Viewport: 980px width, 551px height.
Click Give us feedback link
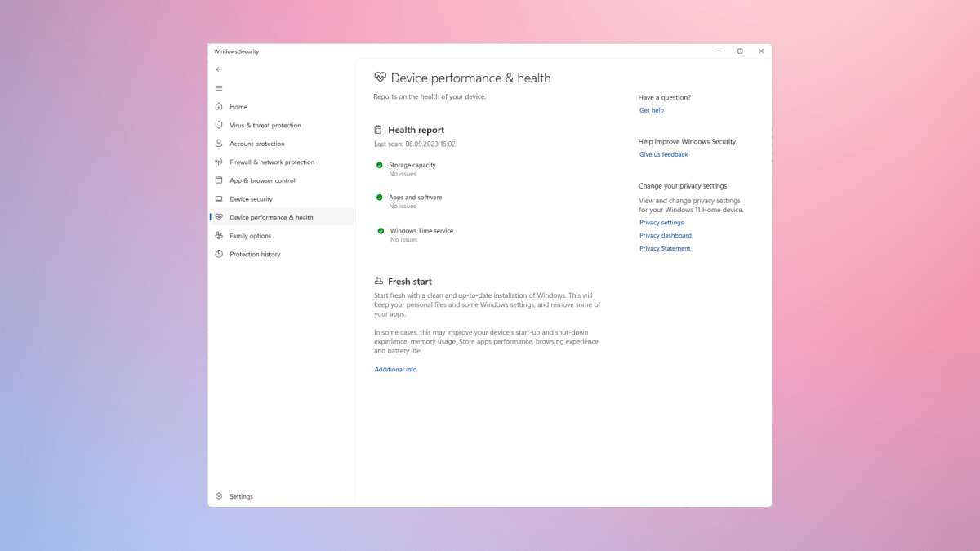pyautogui.click(x=664, y=154)
